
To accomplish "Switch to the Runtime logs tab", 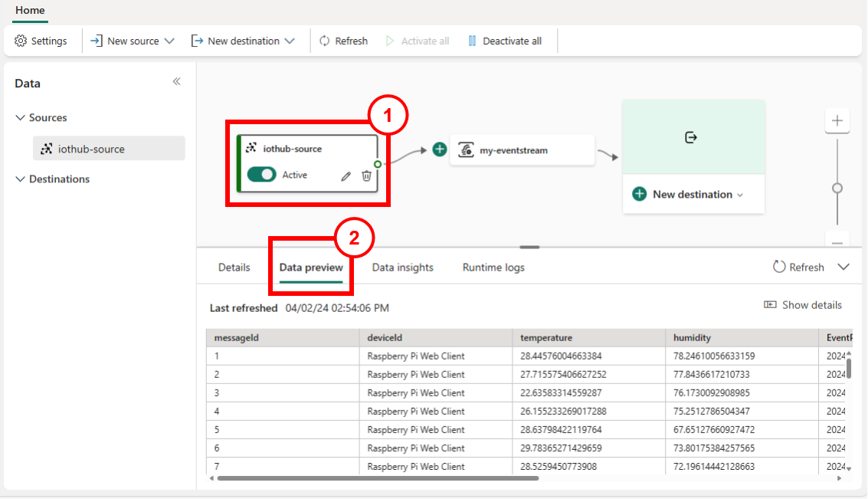I will 493,268.
